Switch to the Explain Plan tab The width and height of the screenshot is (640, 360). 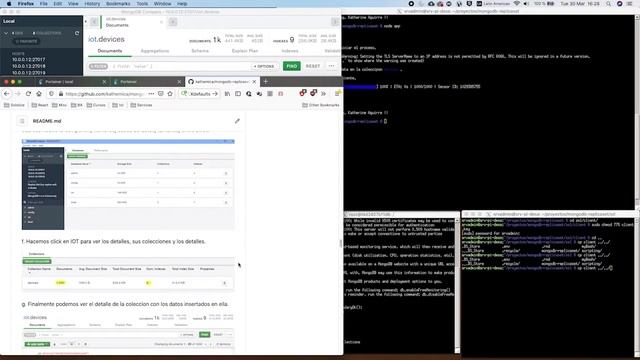click(245, 51)
